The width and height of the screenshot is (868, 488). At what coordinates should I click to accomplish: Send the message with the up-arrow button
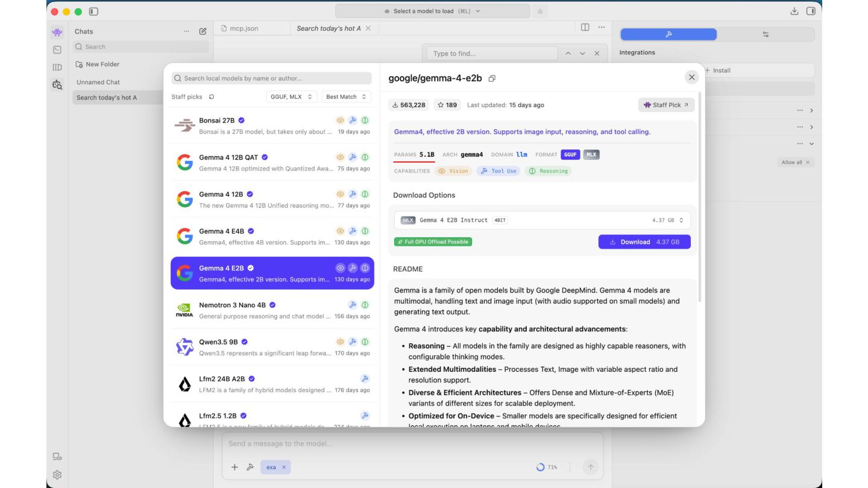[x=591, y=467]
